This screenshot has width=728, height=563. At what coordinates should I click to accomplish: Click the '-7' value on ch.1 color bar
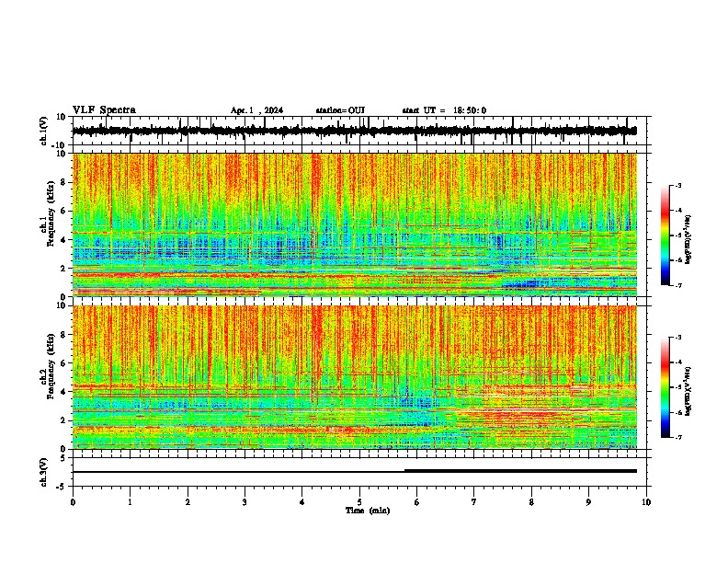677,285
